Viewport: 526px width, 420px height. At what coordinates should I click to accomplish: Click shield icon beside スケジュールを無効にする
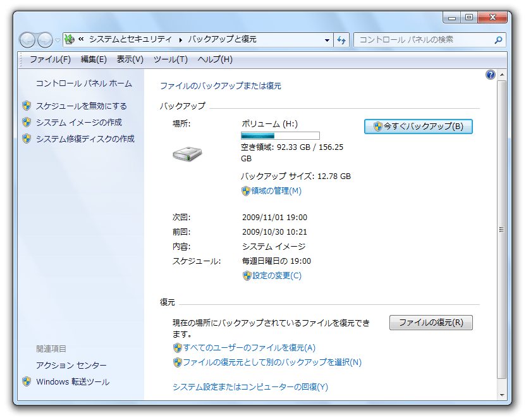pyautogui.click(x=27, y=106)
